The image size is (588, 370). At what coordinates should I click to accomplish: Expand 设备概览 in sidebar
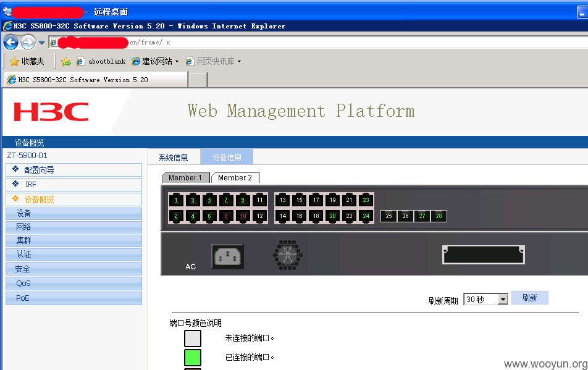click(74, 199)
